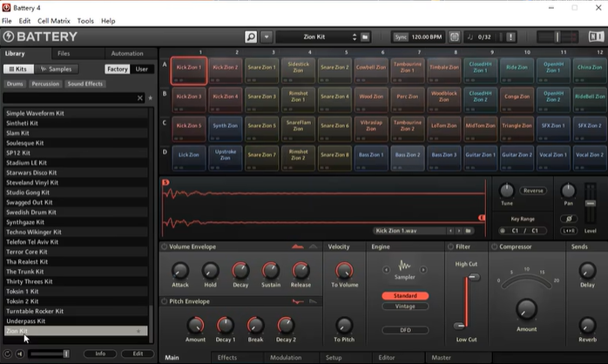Open the Zion Kit preset name dropdown
Screen dimensions: 608x364
(314, 37)
